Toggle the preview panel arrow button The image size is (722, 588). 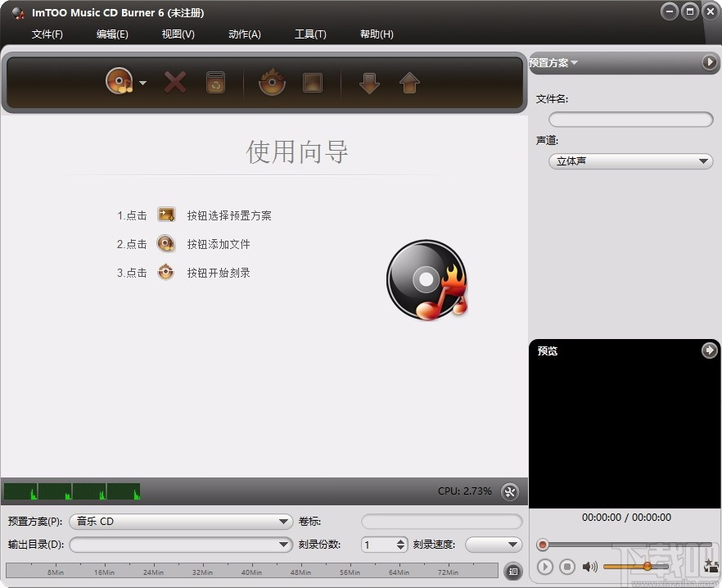tap(709, 351)
